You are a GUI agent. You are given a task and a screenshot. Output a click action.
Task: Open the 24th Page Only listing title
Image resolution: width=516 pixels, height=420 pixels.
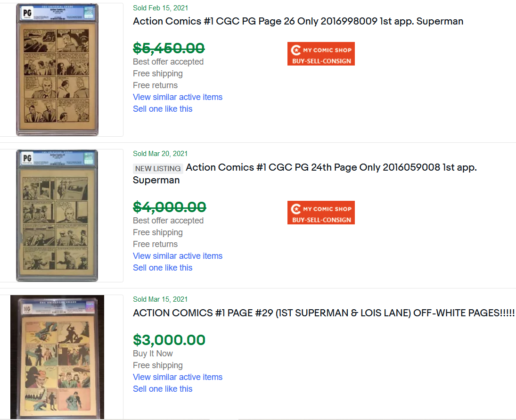tap(331, 167)
